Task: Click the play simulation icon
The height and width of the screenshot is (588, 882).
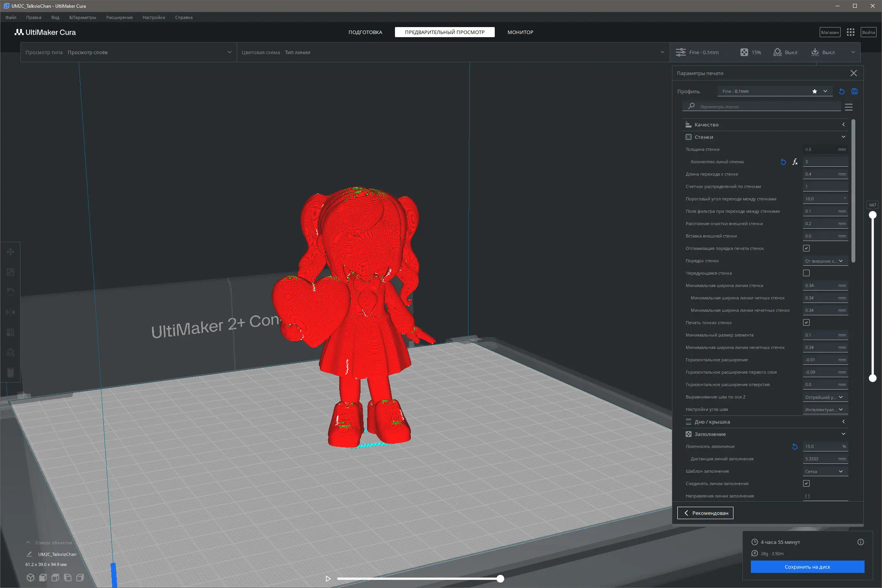Action: tap(328, 579)
